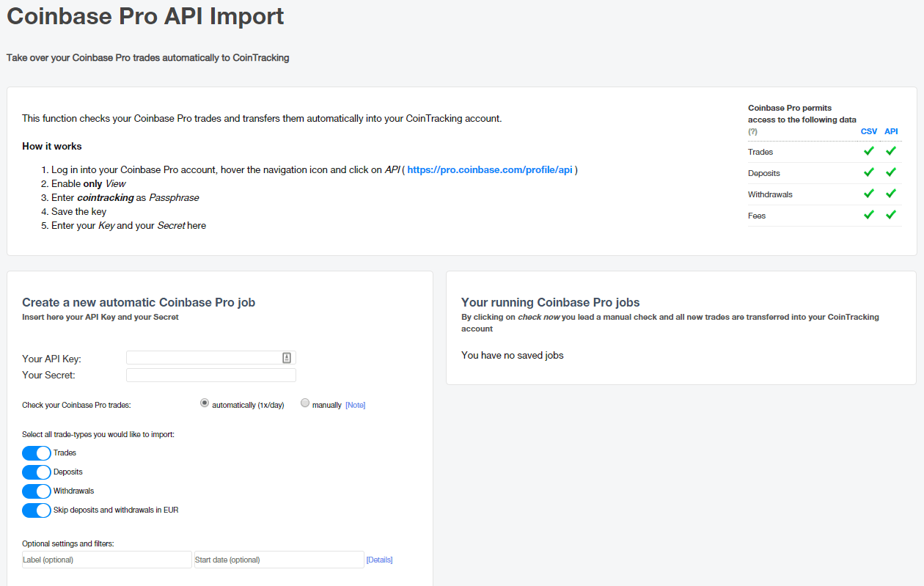Click the API green checkmark for Withdrawals
This screenshot has height=586, width=924.
pos(891,194)
